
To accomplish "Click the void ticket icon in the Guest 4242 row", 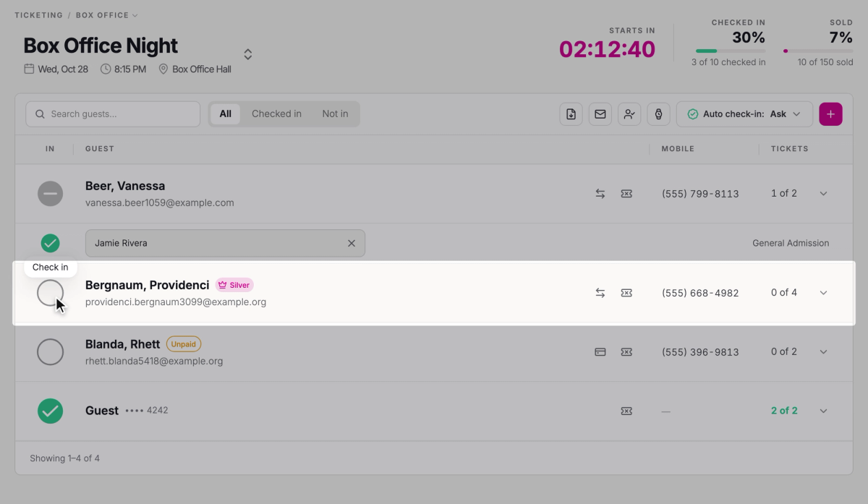I will 626,411.
